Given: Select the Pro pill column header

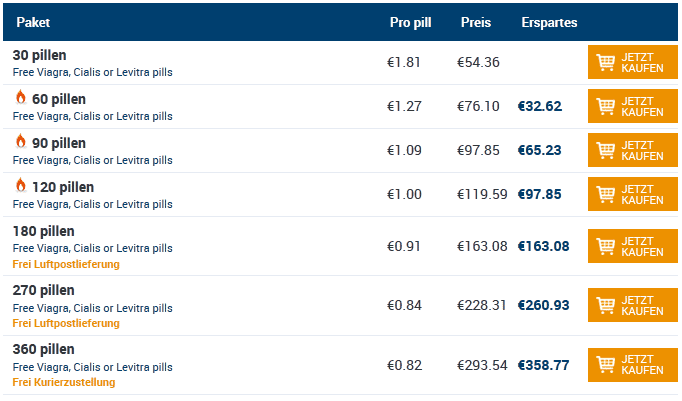Looking at the screenshot, I should tap(410, 22).
